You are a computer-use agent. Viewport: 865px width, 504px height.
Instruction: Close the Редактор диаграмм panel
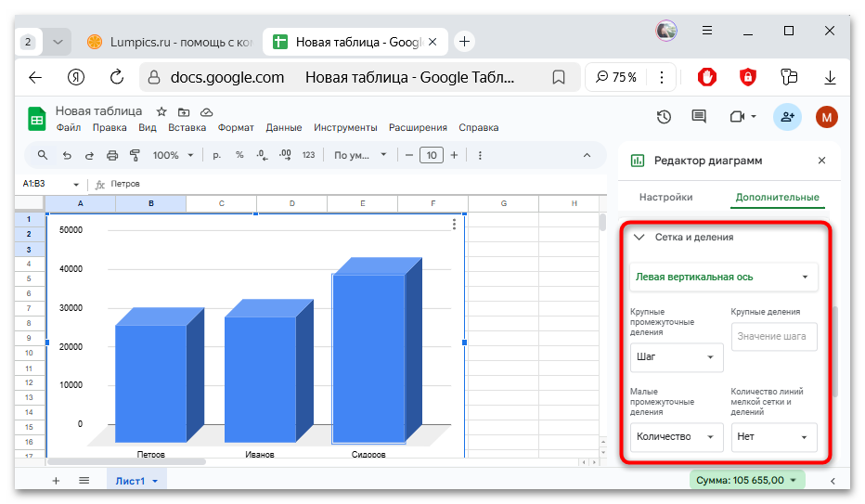[x=821, y=161]
